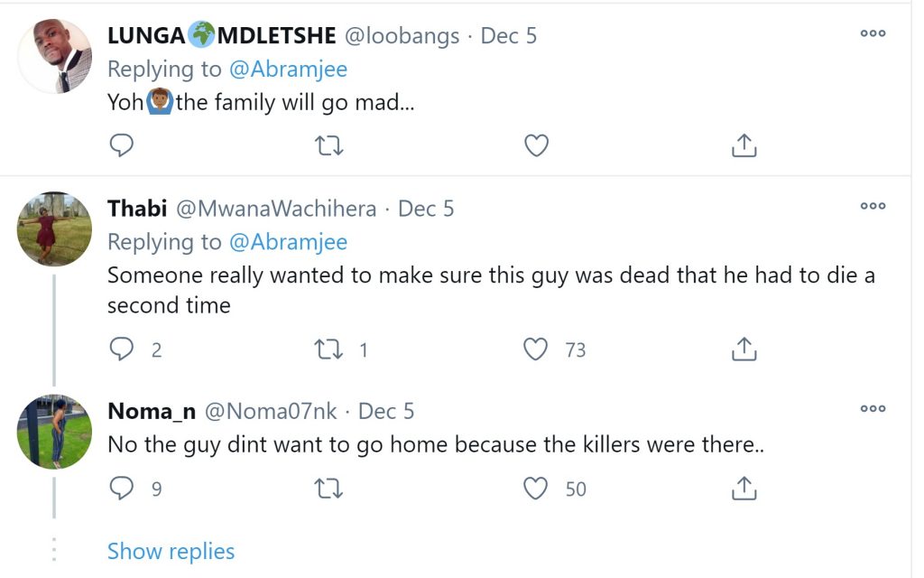Image resolution: width=924 pixels, height=578 pixels.
Task: Reply to LUNGA MDLETSHE's tweet
Action: point(122,145)
